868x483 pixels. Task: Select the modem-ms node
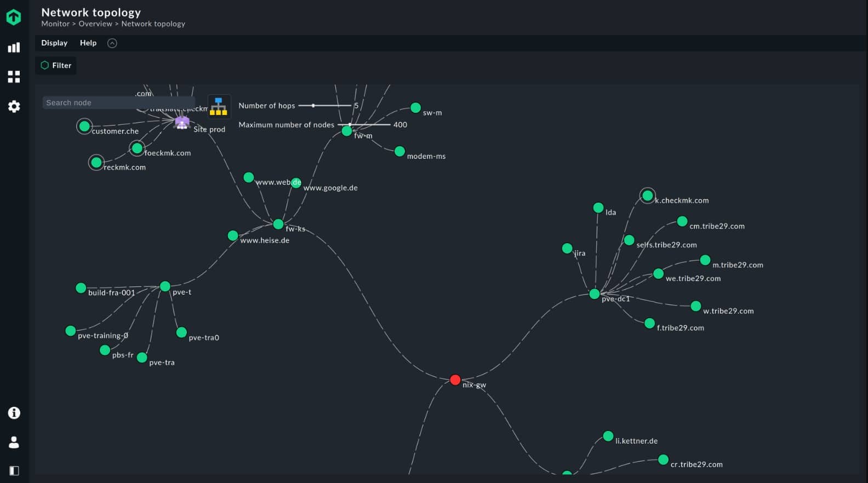click(400, 151)
